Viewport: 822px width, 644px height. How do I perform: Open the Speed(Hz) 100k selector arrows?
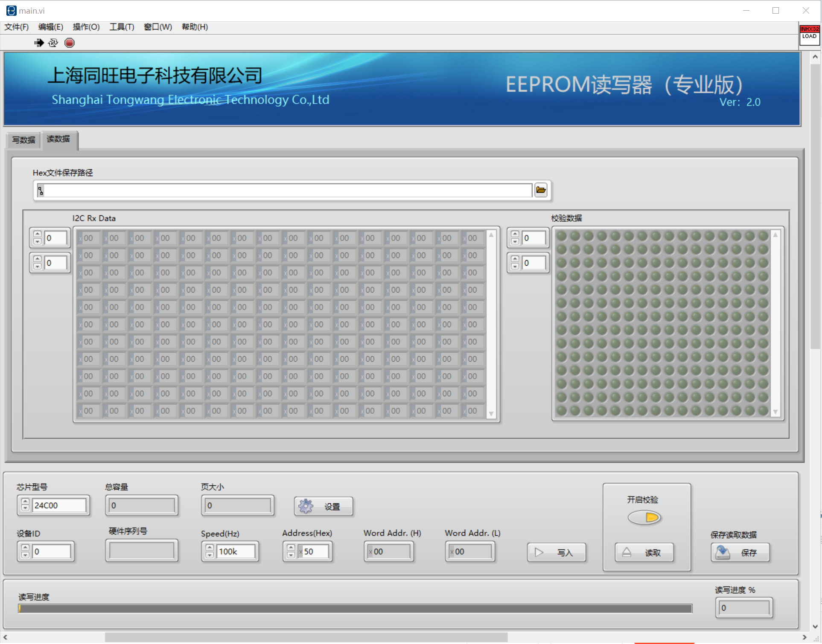(210, 551)
